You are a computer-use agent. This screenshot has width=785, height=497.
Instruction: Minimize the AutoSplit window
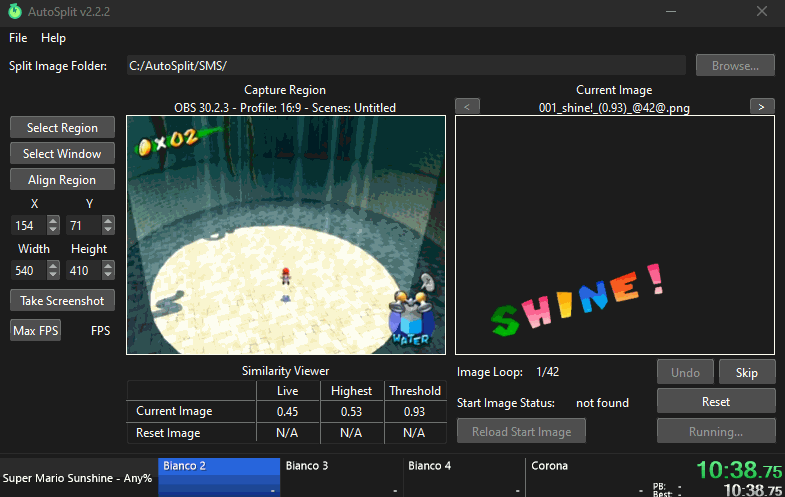[x=671, y=11]
